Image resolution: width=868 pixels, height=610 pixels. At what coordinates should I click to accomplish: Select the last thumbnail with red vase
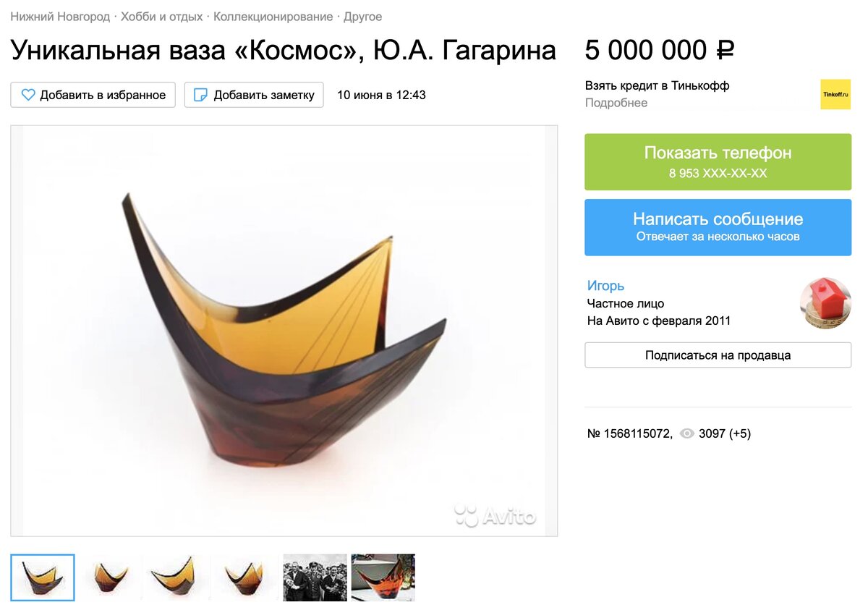[383, 577]
